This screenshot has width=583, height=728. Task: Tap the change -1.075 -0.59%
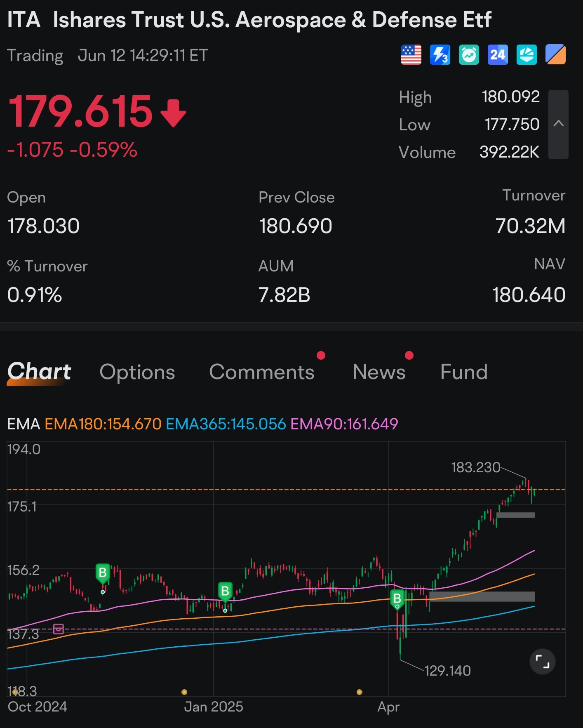72,150
